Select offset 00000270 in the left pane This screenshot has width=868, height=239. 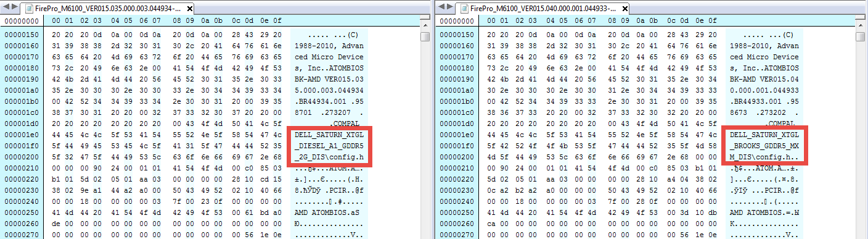22,235
